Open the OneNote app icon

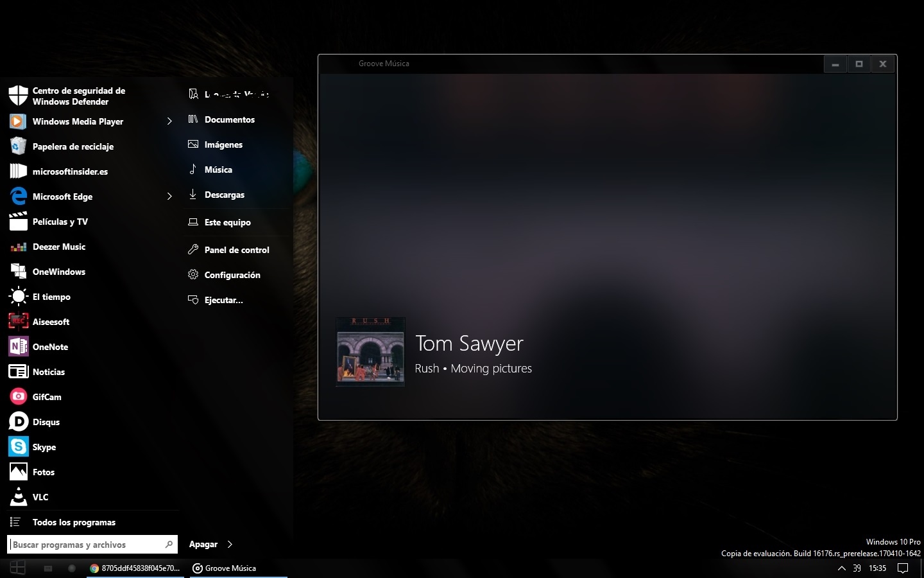(18, 347)
